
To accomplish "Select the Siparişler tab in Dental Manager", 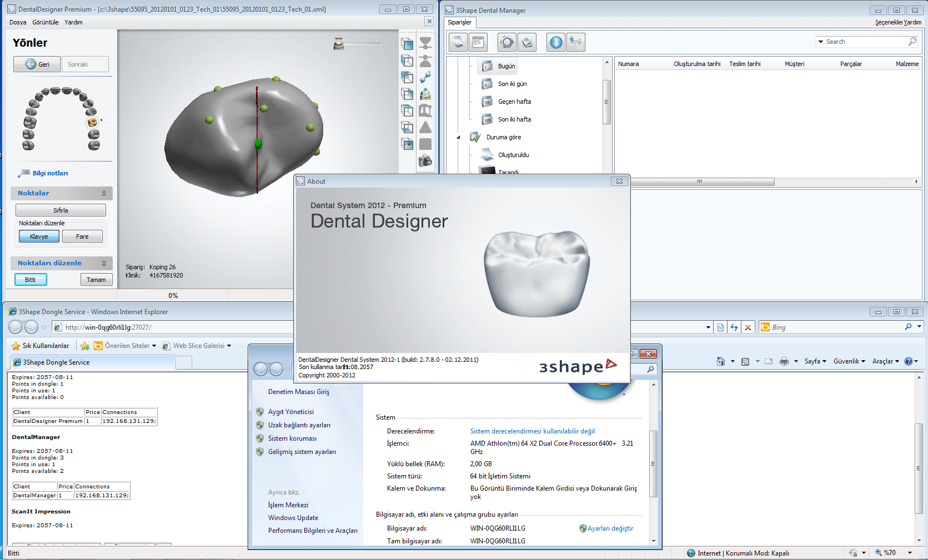I will click(x=460, y=22).
